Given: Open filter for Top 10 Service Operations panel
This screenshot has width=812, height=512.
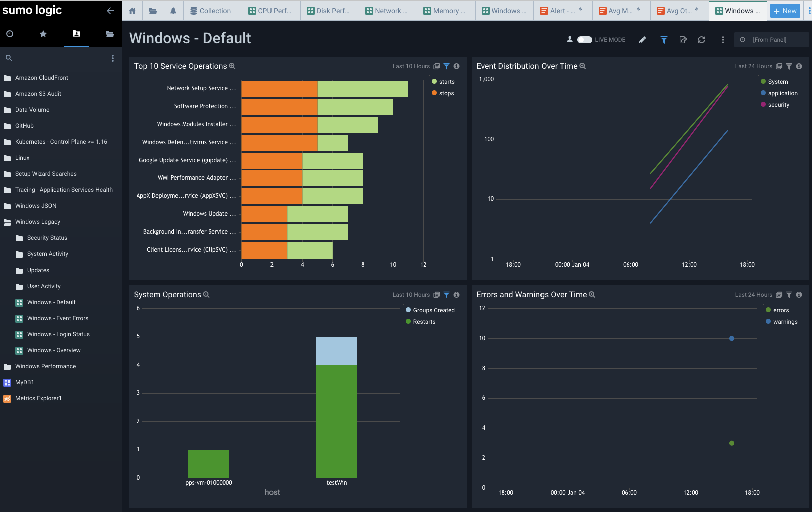Looking at the screenshot, I should [x=446, y=66].
